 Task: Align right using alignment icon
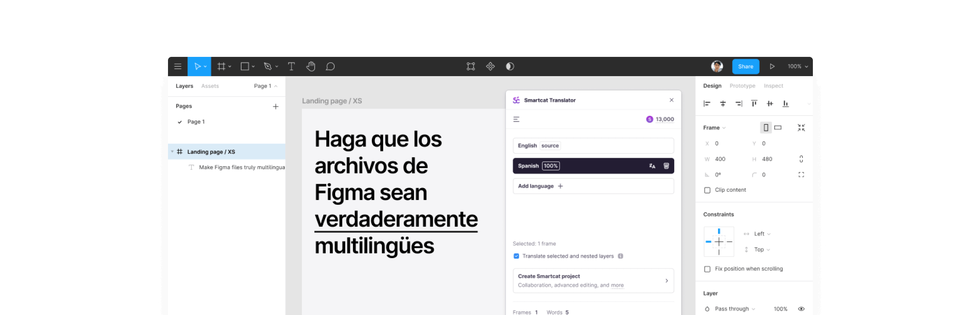coord(738,104)
